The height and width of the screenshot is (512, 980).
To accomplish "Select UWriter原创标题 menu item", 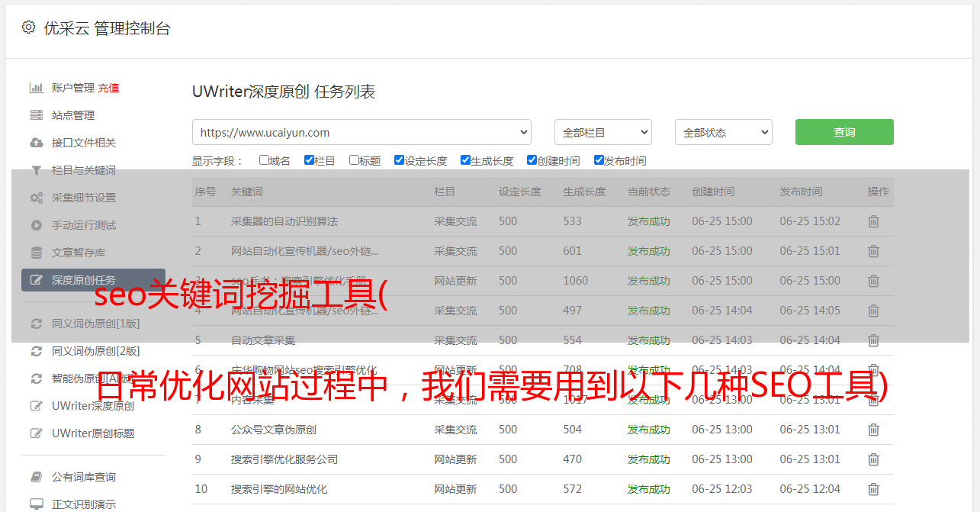I will pyautogui.click(x=93, y=433).
